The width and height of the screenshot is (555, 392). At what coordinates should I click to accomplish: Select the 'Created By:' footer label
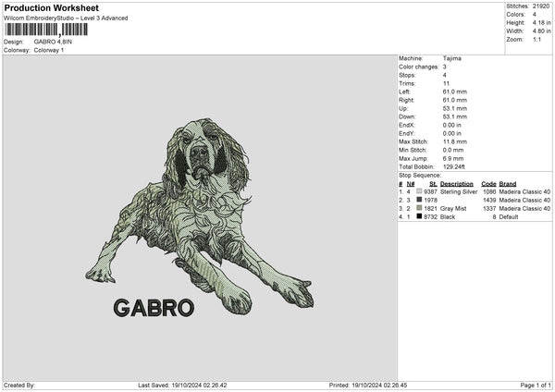pyautogui.click(x=19, y=386)
